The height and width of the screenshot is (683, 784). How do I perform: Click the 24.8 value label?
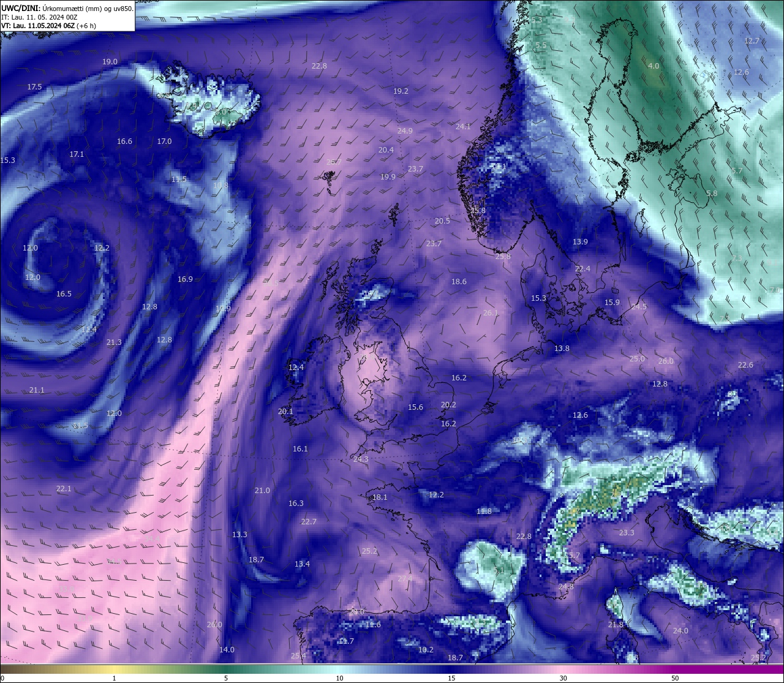pyautogui.click(x=566, y=587)
